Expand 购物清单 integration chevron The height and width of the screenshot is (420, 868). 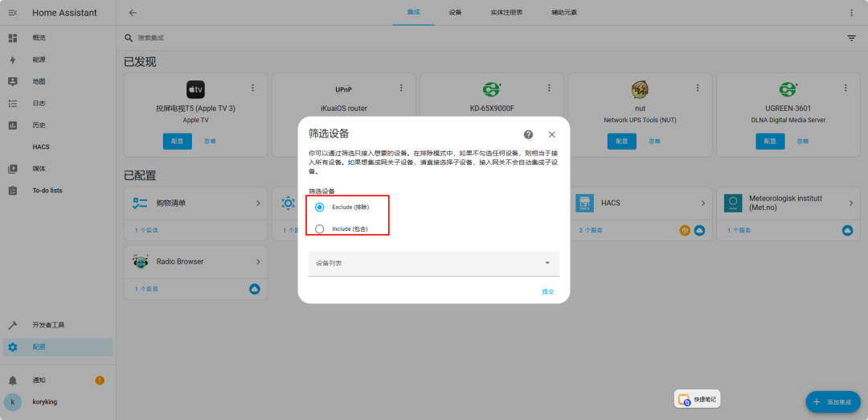coord(258,204)
